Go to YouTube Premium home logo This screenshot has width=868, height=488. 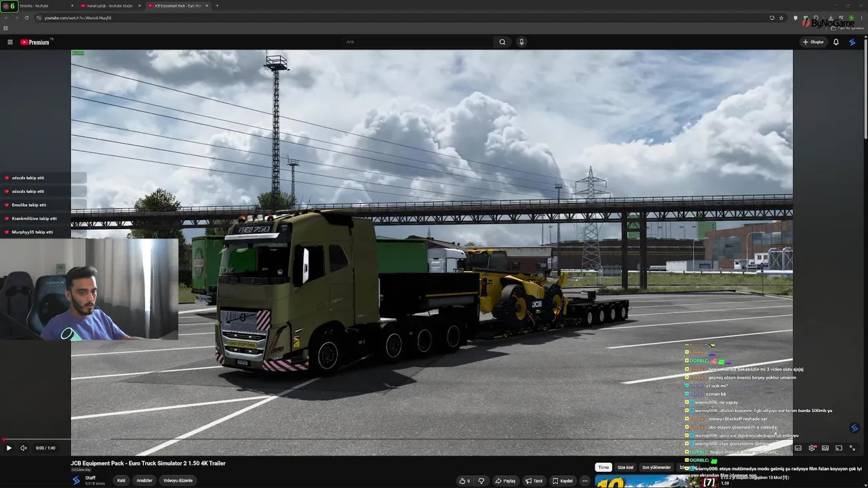pyautogui.click(x=35, y=42)
